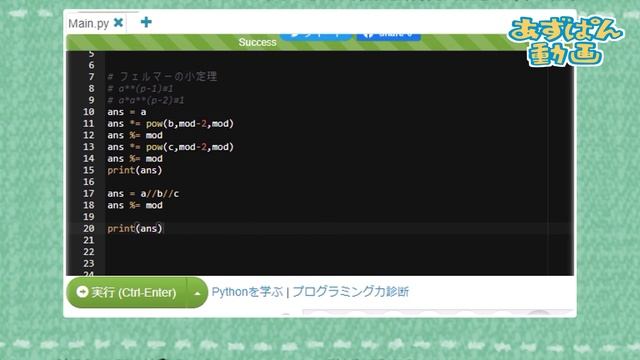The width and height of the screenshot is (640, 360).
Task: Click comment 'a**(p-1)≡1' on line 8
Action: (x=140, y=89)
